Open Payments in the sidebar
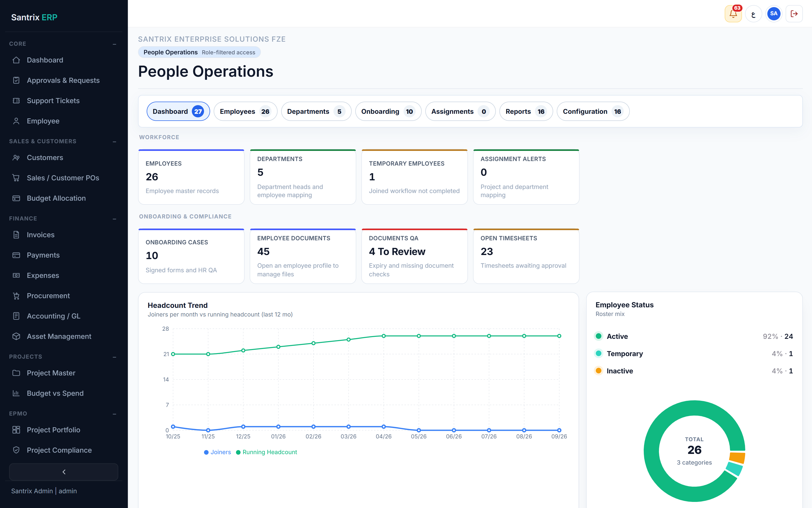Viewport: 812px width, 508px height. tap(64, 255)
